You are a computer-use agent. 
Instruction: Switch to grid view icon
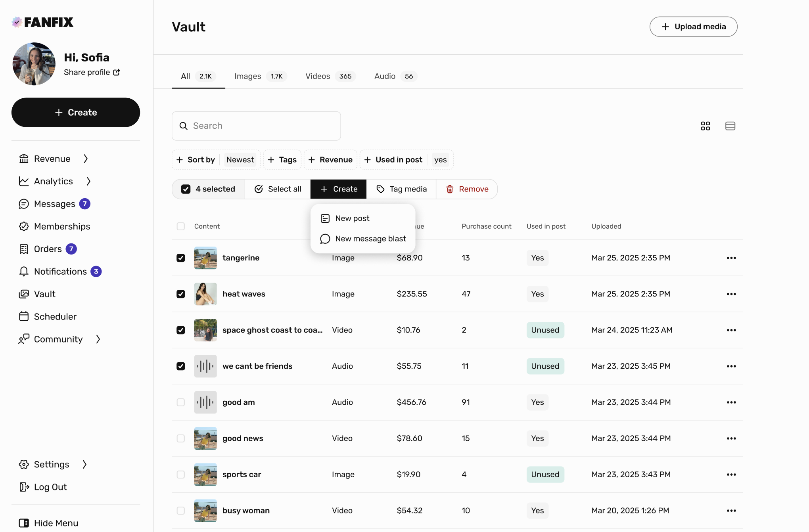pos(705,126)
